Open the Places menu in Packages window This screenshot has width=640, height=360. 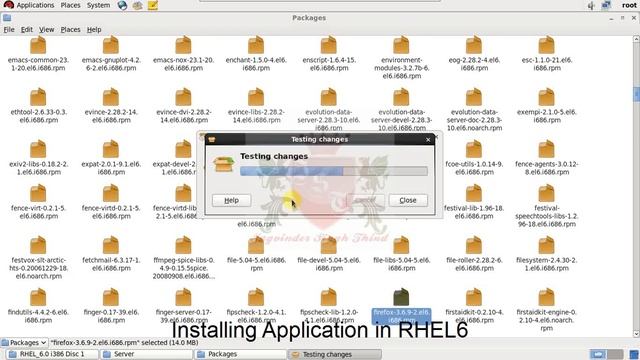[x=70, y=29]
